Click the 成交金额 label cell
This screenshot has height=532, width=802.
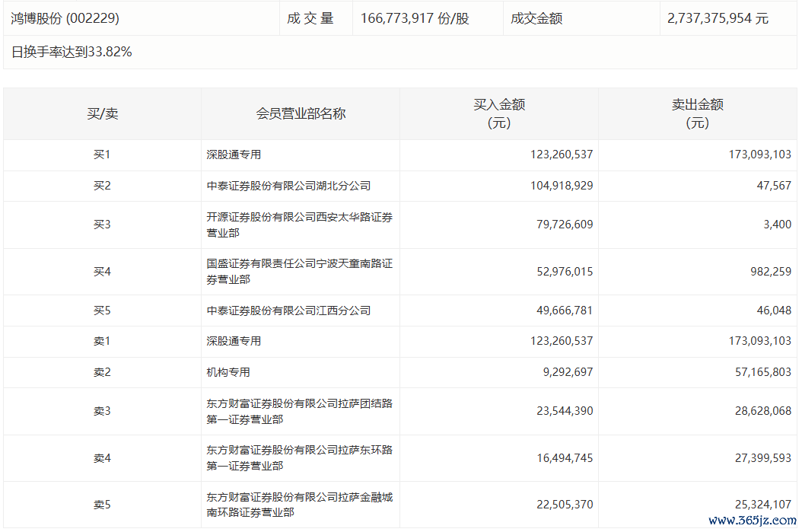(x=536, y=18)
